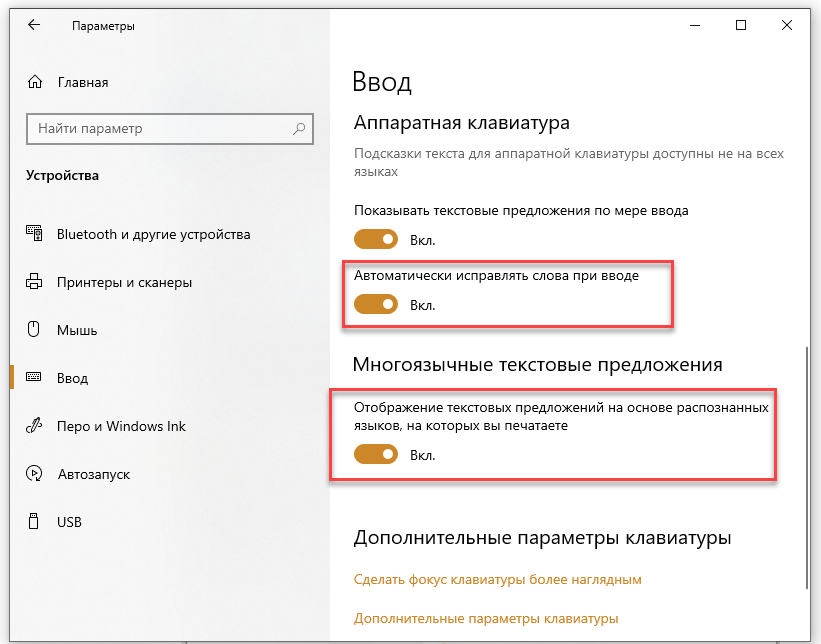The image size is (821, 644).
Task: Click the USB drive icon
Action: [34, 521]
